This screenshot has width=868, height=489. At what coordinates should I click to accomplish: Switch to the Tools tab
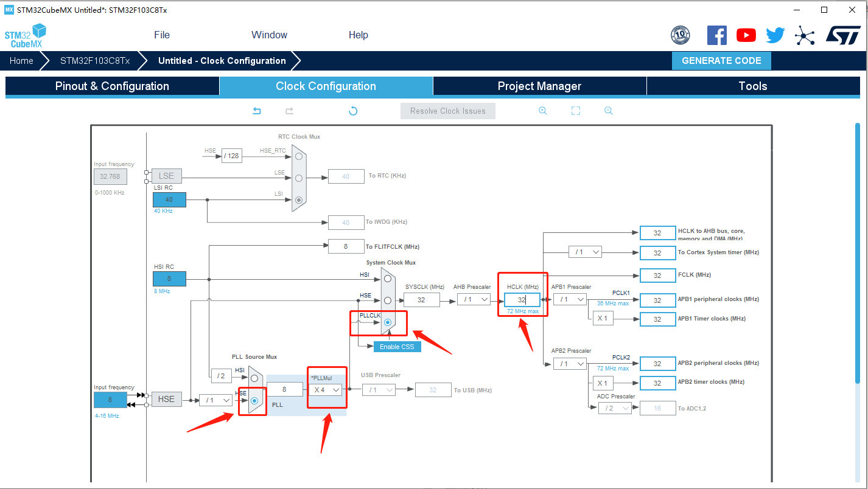(x=754, y=86)
